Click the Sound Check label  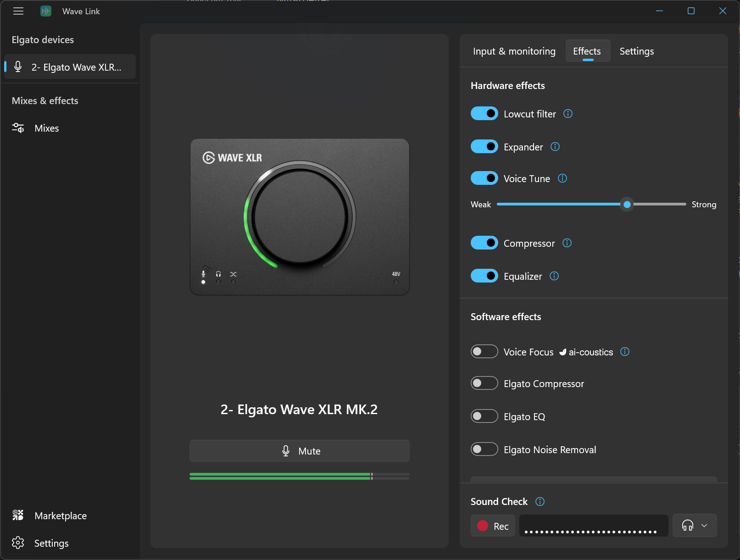(499, 502)
